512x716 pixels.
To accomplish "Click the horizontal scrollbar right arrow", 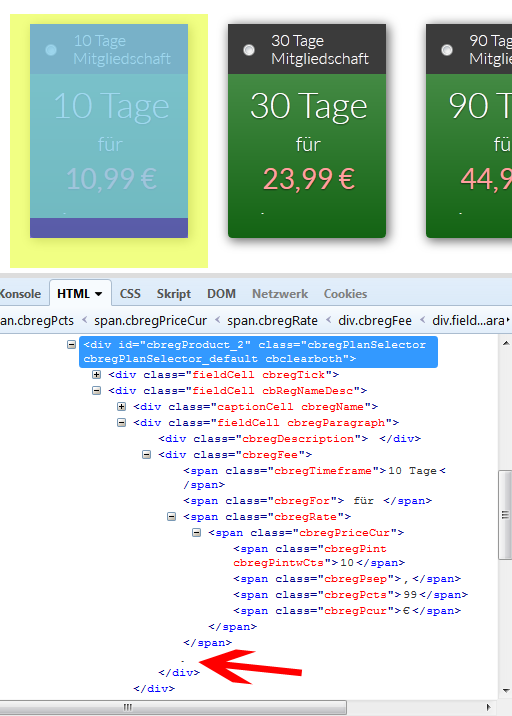I will point(489,707).
